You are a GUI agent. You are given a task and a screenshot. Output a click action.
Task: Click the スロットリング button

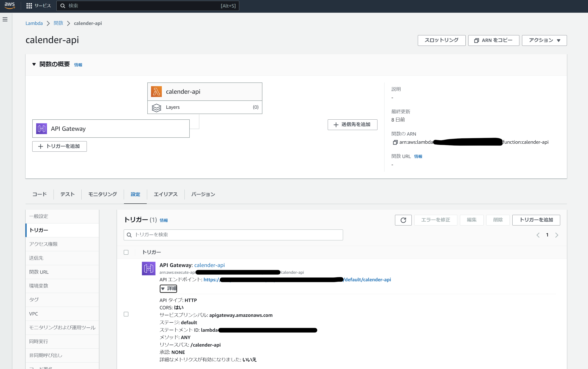tap(441, 40)
